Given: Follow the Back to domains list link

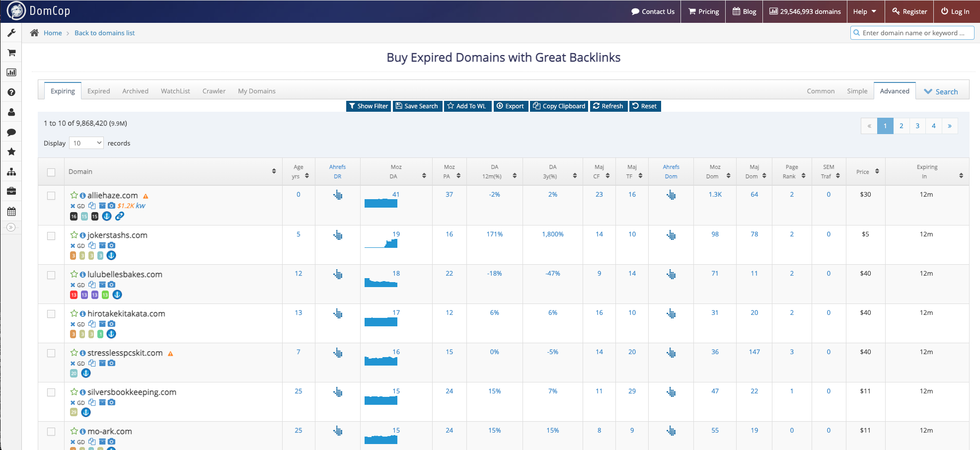Looking at the screenshot, I should tap(105, 33).
